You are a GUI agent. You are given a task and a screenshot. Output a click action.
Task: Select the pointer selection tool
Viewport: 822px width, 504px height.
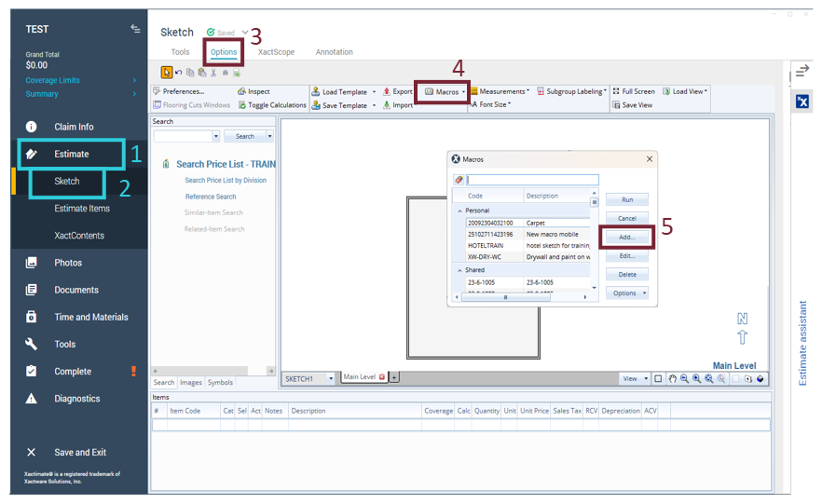(166, 73)
